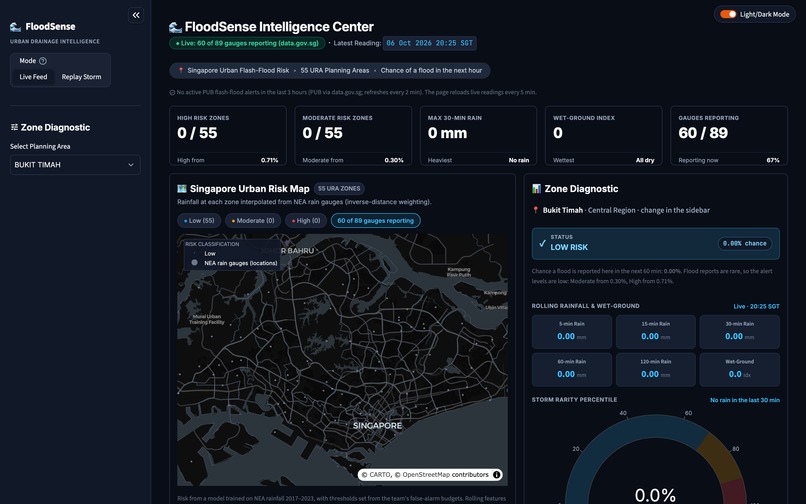The width and height of the screenshot is (806, 504).
Task: Click the FloodSense wave logo in sidebar
Action: [x=15, y=27]
